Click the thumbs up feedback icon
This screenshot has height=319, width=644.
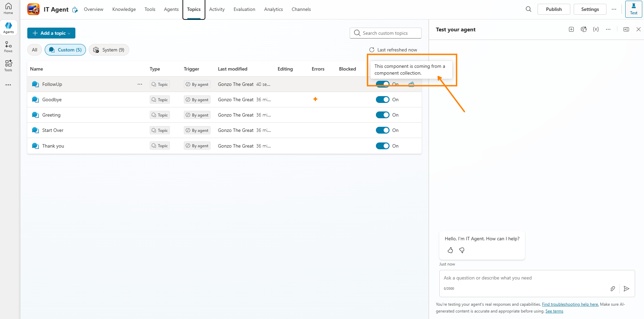(450, 250)
